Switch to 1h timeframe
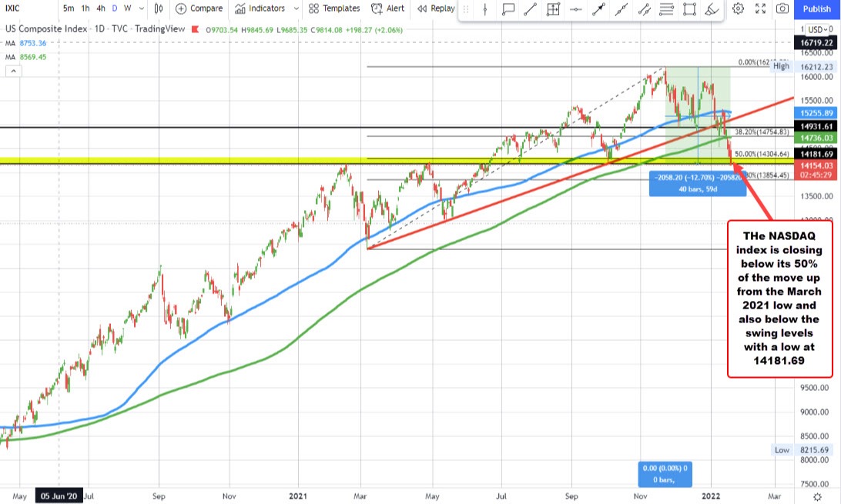This screenshot has width=841, height=504. click(x=85, y=8)
